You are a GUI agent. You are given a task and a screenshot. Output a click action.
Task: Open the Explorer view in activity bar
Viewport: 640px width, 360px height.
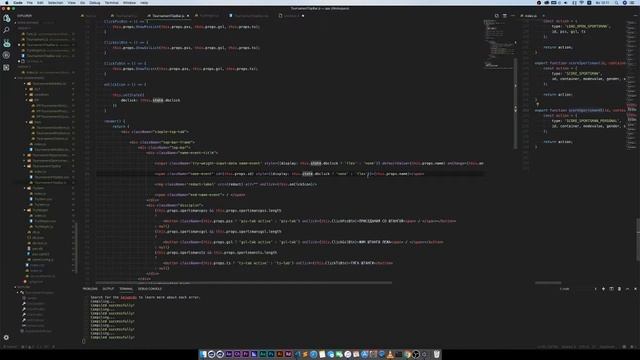point(6,18)
